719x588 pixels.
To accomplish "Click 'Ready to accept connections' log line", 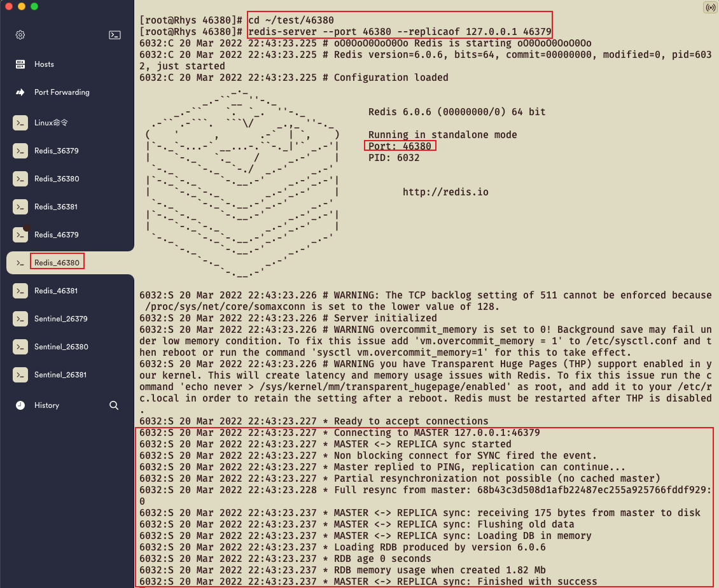I will pos(314,421).
